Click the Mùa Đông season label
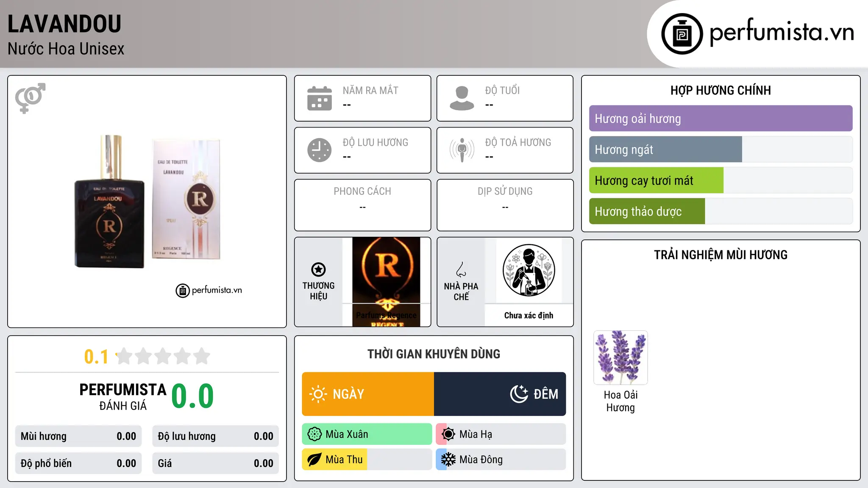This screenshot has width=868, height=488. (x=481, y=460)
